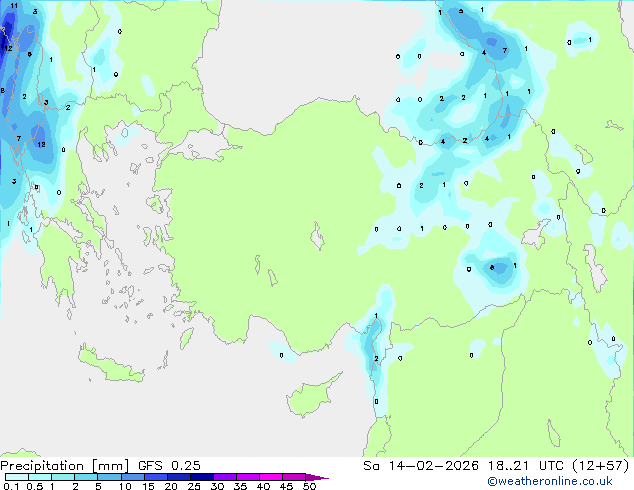Image resolution: width=634 pixels, height=490 pixels.
Task: Click the 'GFS 0.25' model label
Action: tap(169, 466)
